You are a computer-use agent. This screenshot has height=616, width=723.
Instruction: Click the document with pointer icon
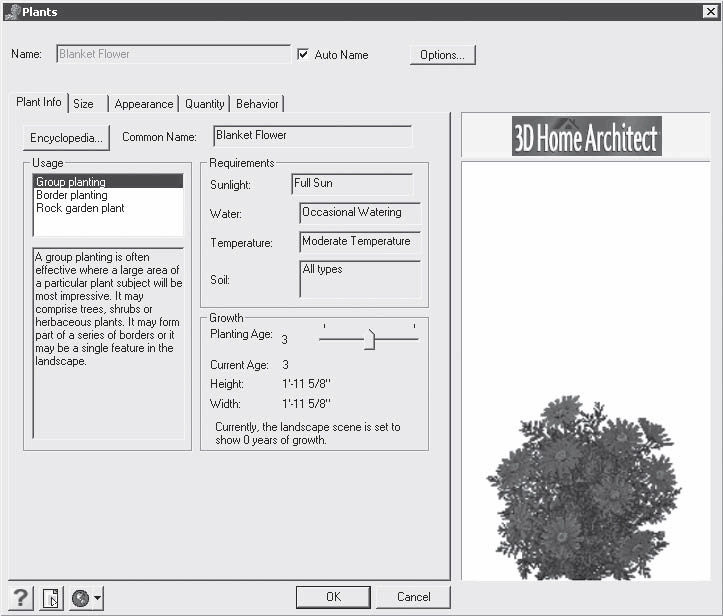50,598
